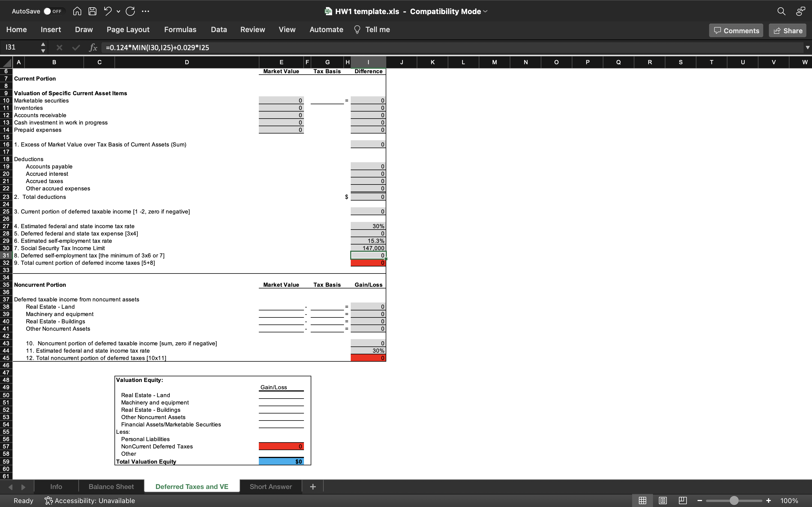Click the Insert Function fx icon
Image resolution: width=812 pixels, height=507 pixels.
[x=93, y=47]
